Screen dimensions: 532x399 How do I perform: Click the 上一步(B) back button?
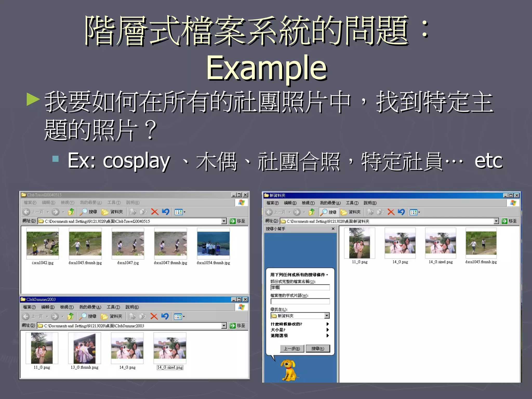click(292, 349)
